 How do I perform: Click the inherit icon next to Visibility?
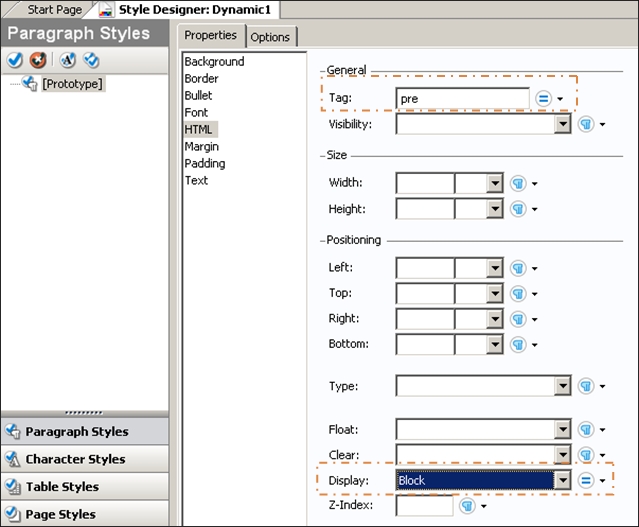[x=586, y=125]
